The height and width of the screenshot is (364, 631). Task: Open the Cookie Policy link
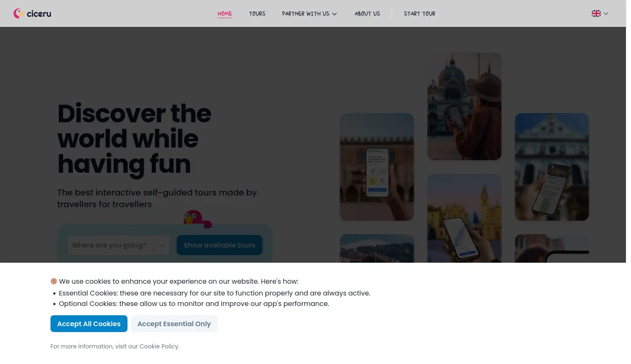pyautogui.click(x=159, y=346)
